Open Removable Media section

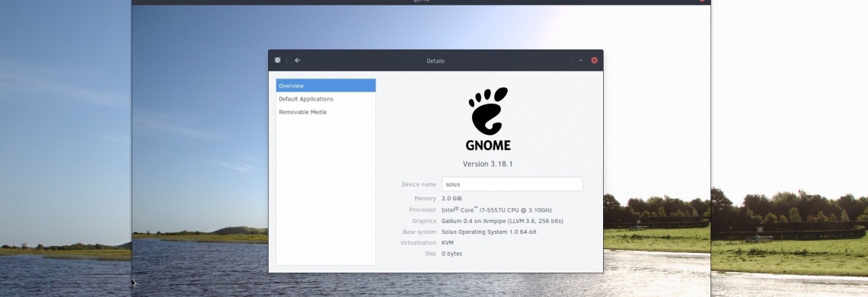(x=326, y=112)
